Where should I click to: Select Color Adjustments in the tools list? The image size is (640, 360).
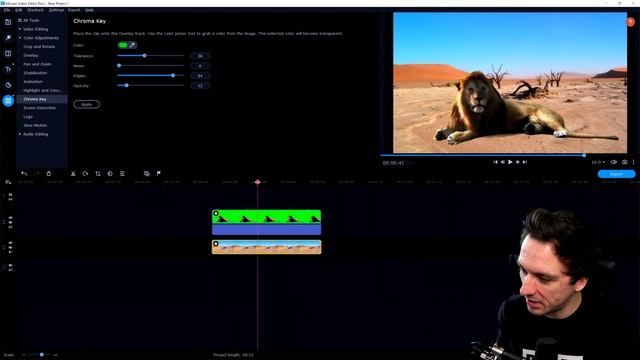(x=41, y=38)
